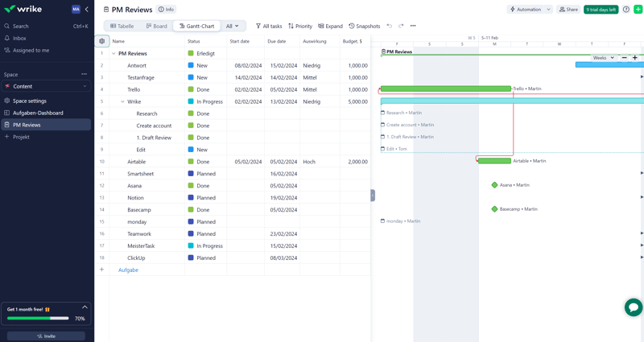Screen dimensions: 644x342
Task: Switch to the Board view tab
Action: point(156,26)
